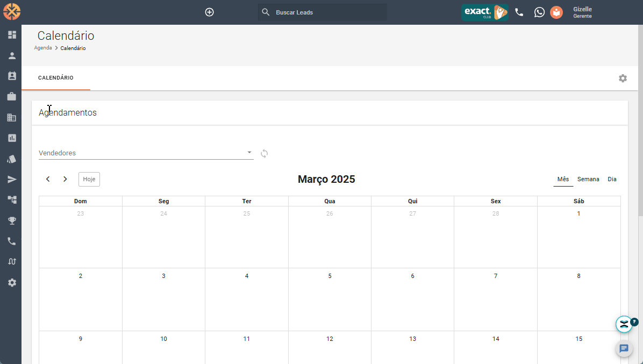
Task: Open the Exact Club badge
Action: (485, 12)
